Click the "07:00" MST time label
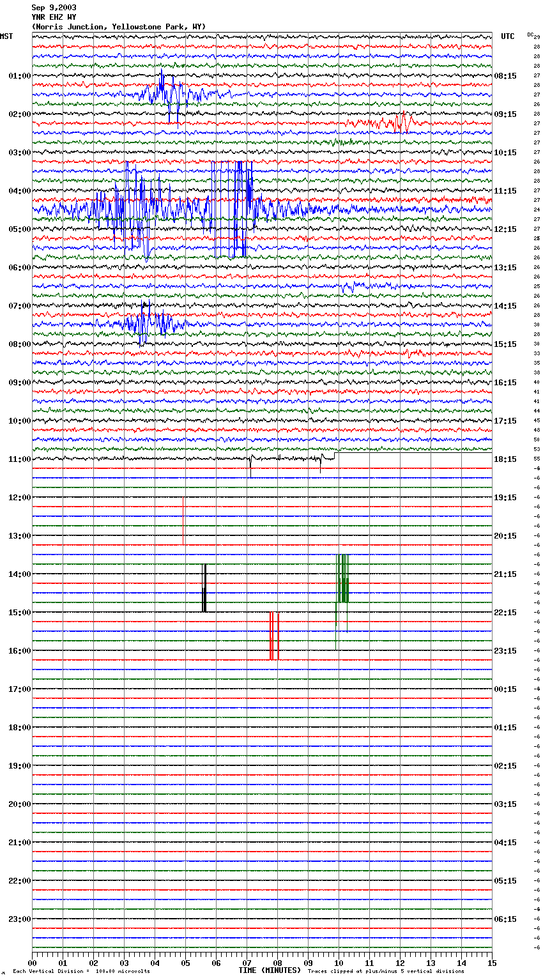The width and height of the screenshot is (543, 980). click(x=20, y=306)
